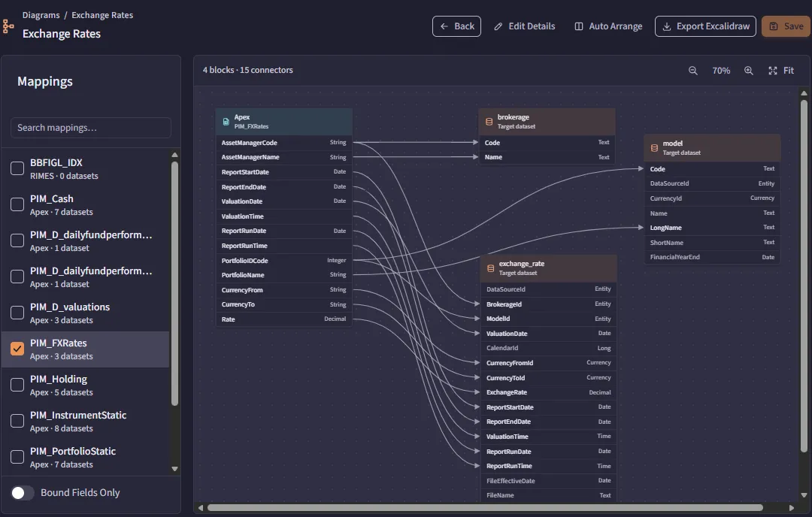Click the Fit label to fit diagram

[x=788, y=71]
